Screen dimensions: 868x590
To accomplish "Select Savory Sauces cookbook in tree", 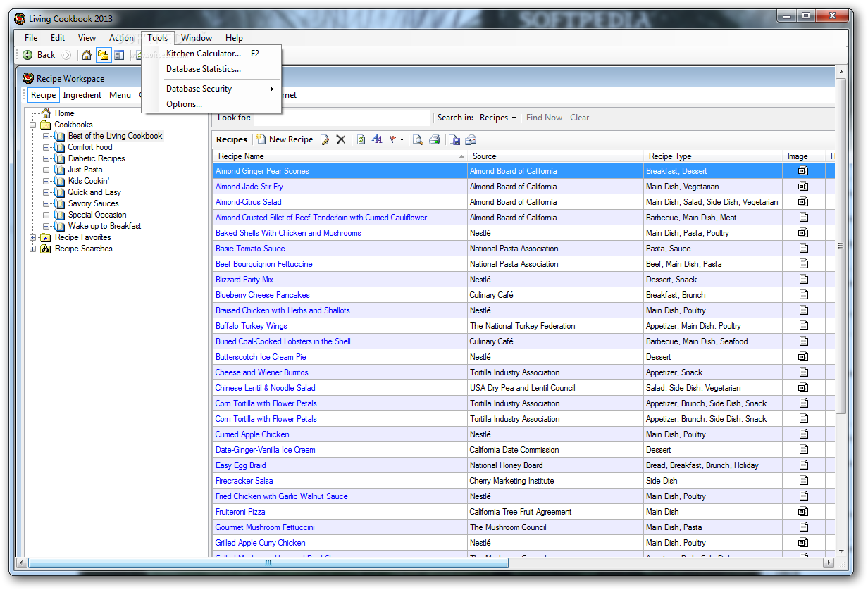I will [x=93, y=203].
